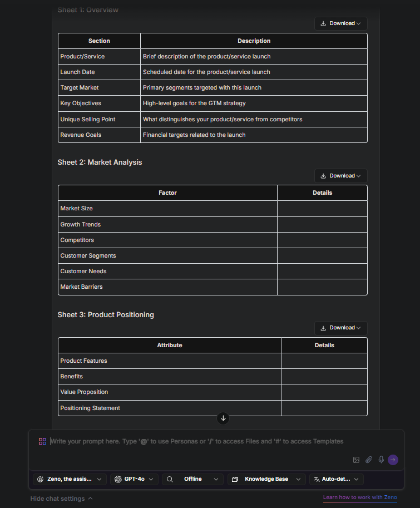420x508 pixels.
Task: Attach an image using the picture icon
Action: (356, 460)
